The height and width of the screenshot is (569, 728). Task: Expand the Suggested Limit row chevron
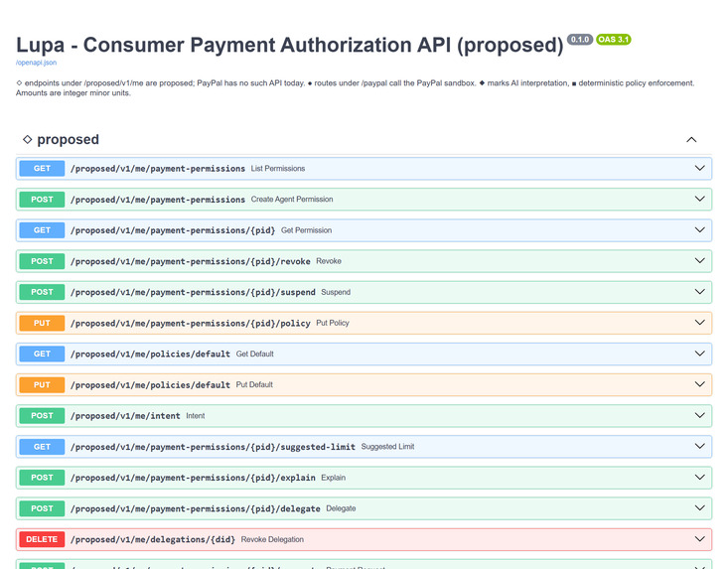click(x=699, y=447)
